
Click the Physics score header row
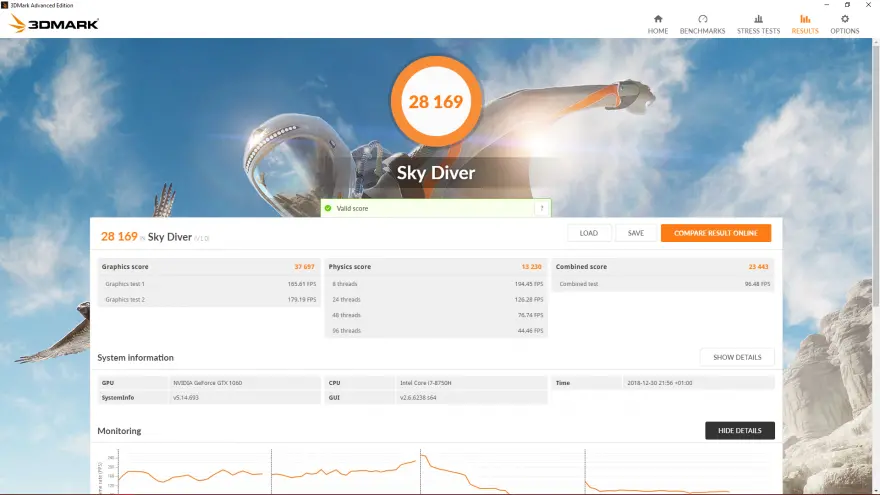click(435, 267)
